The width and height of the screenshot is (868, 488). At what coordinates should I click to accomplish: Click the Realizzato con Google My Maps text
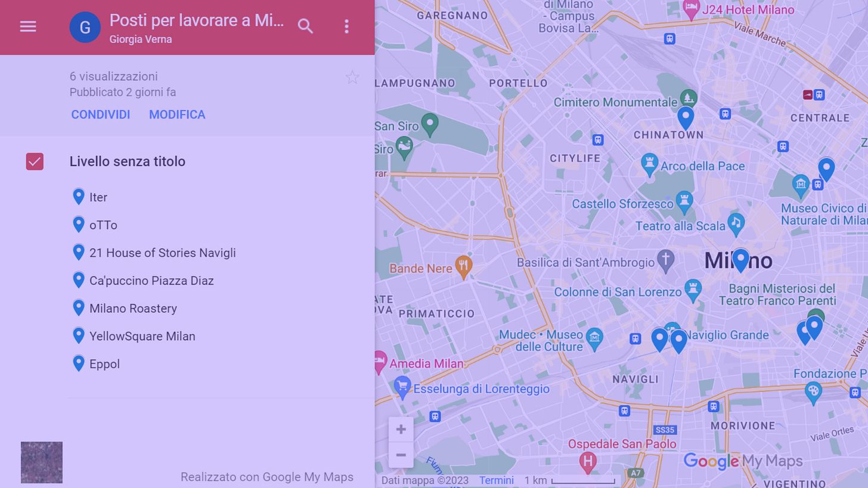(x=267, y=477)
